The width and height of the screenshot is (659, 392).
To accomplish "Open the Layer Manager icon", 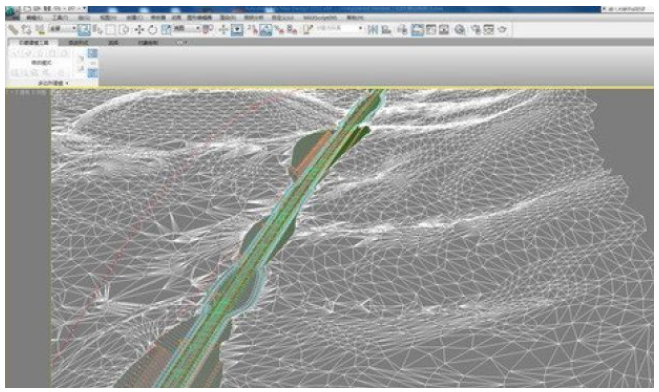I will [402, 29].
